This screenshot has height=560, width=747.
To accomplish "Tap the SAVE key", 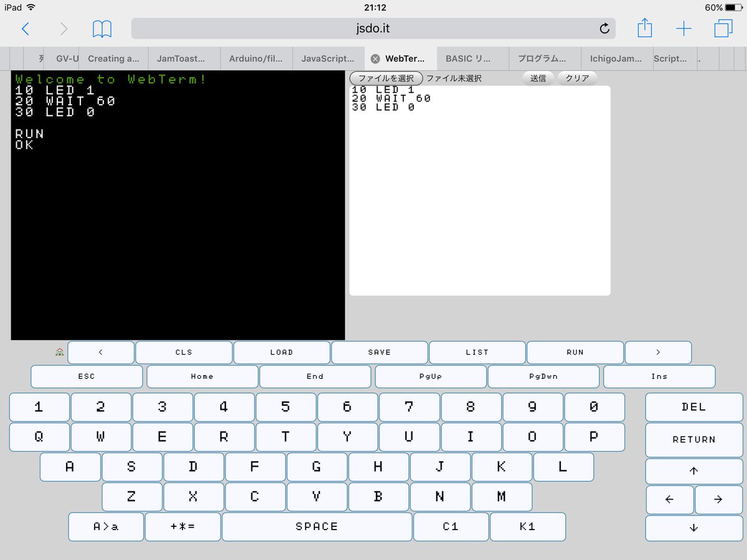I will pyautogui.click(x=379, y=352).
